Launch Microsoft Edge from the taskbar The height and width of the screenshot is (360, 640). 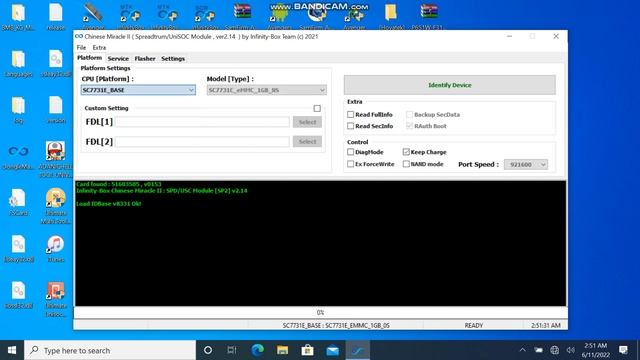(257, 350)
